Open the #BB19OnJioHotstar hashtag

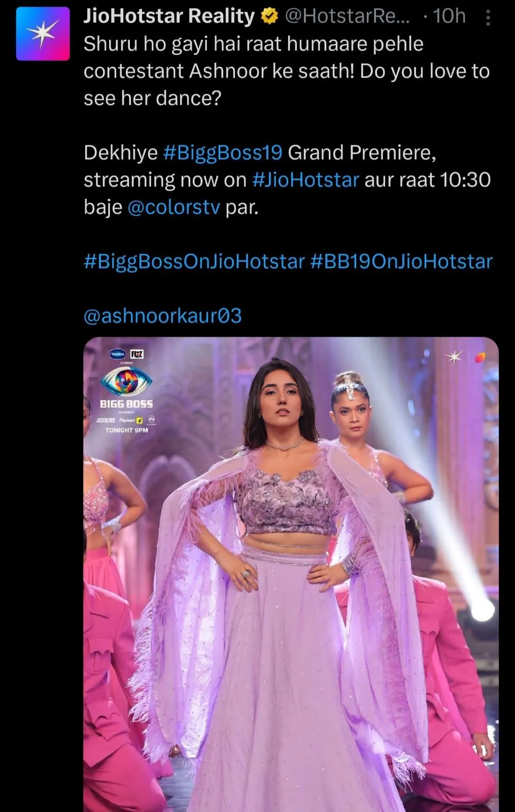tap(401, 262)
